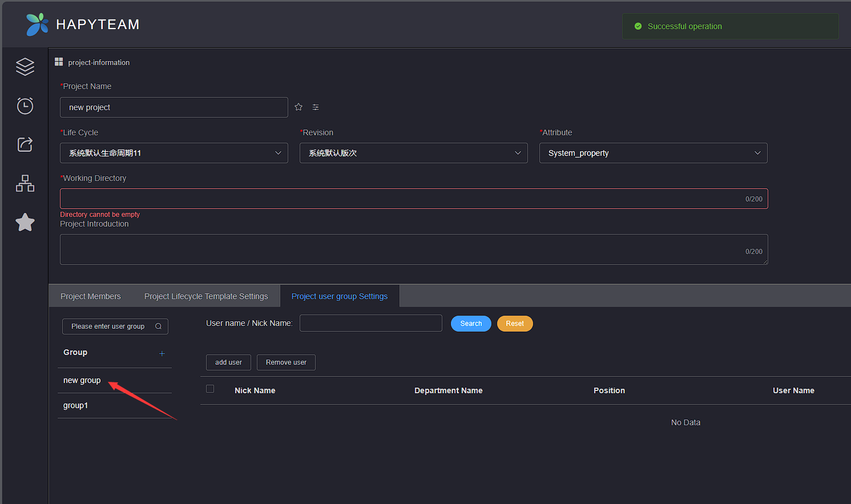851x504 pixels.
Task: Click the HAPYTEAM title text
Action: pyautogui.click(x=98, y=25)
